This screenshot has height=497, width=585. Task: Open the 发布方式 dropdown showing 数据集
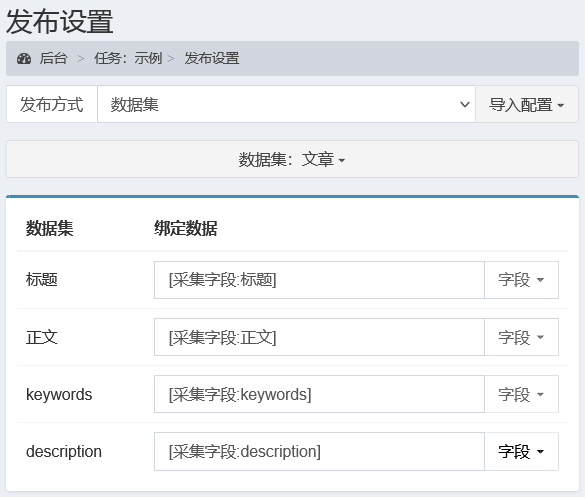(286, 104)
